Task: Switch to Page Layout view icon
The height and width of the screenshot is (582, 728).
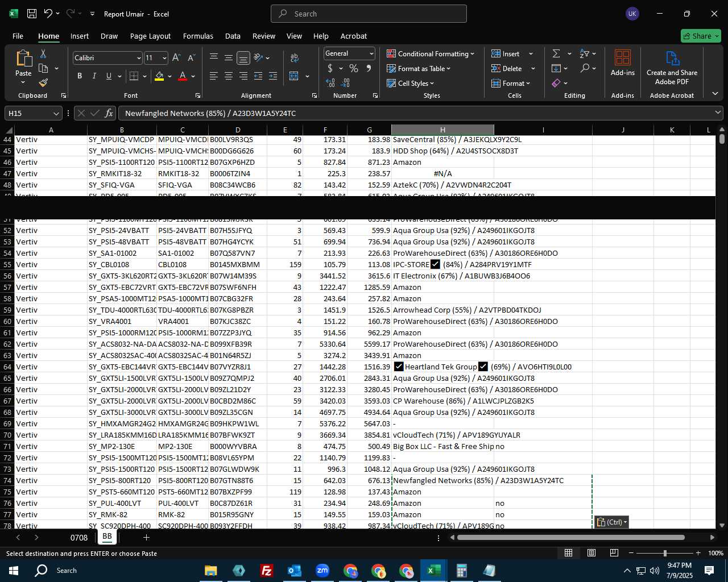Action: [x=591, y=553]
